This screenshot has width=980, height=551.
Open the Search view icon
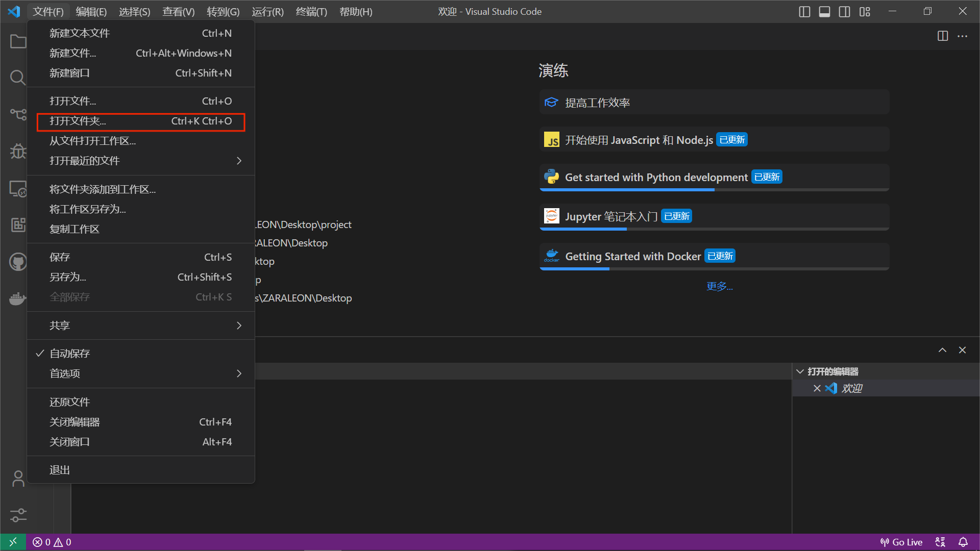click(18, 78)
